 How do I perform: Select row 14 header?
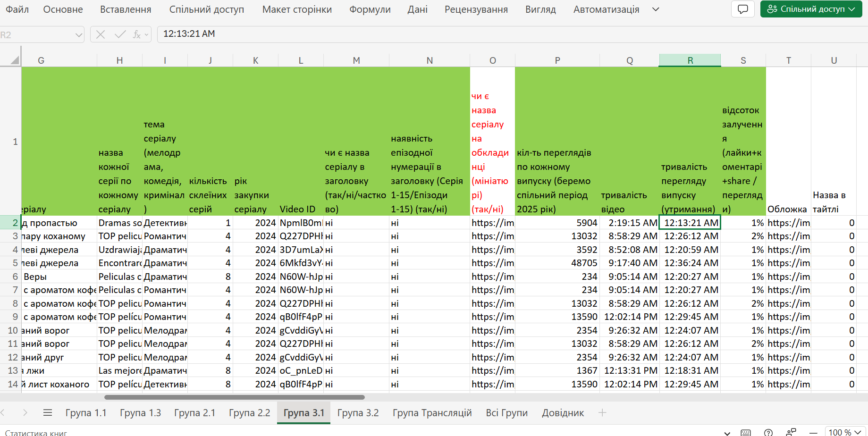click(x=10, y=384)
